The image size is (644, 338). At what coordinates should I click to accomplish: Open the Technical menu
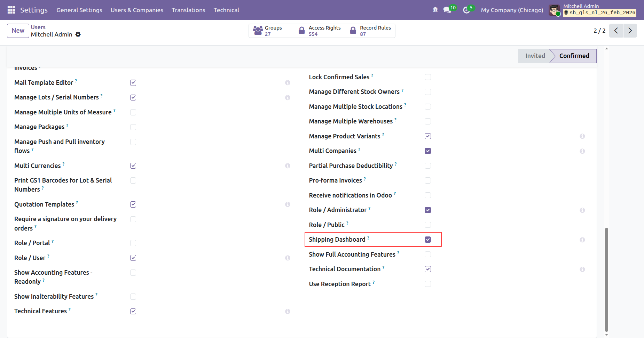click(x=226, y=10)
